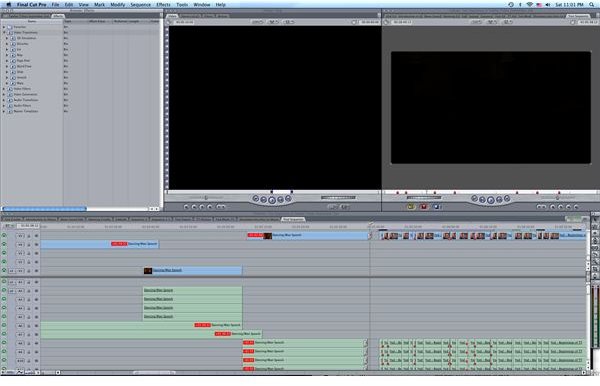
Task: Click the Wi-Fi status icon in the menu bar
Action: pyautogui.click(x=530, y=5)
